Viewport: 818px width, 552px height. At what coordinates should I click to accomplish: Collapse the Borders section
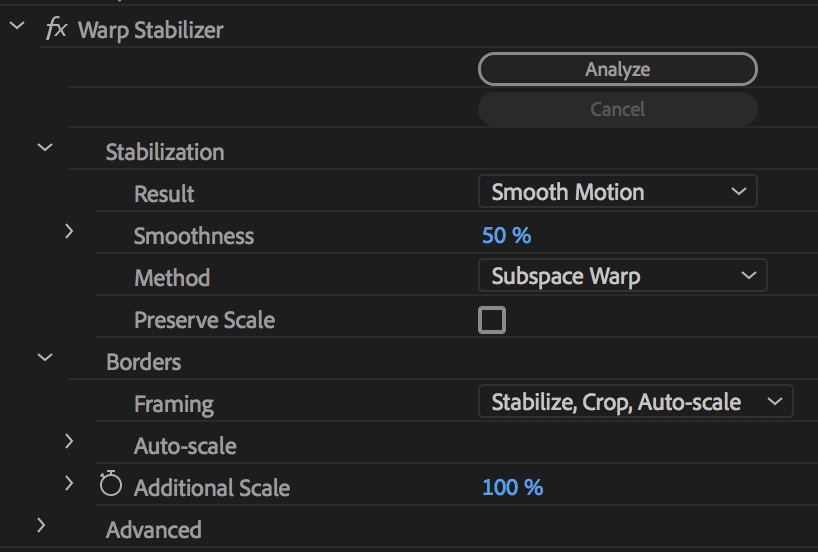click(44, 357)
